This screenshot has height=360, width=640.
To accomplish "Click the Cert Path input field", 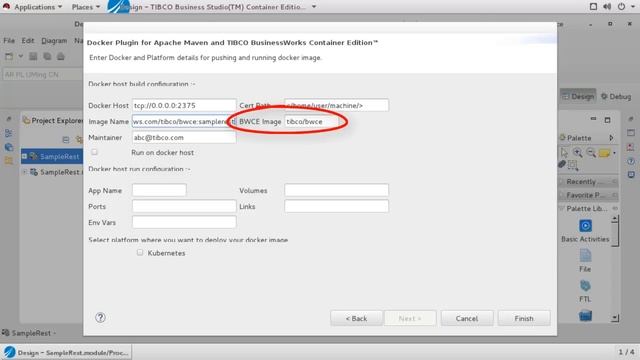I will click(336, 105).
